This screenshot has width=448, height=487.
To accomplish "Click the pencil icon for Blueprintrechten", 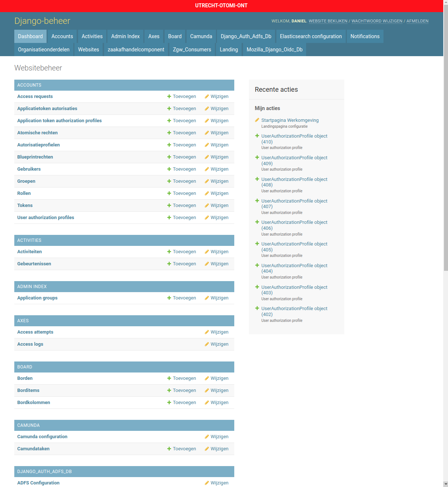I will coord(207,157).
